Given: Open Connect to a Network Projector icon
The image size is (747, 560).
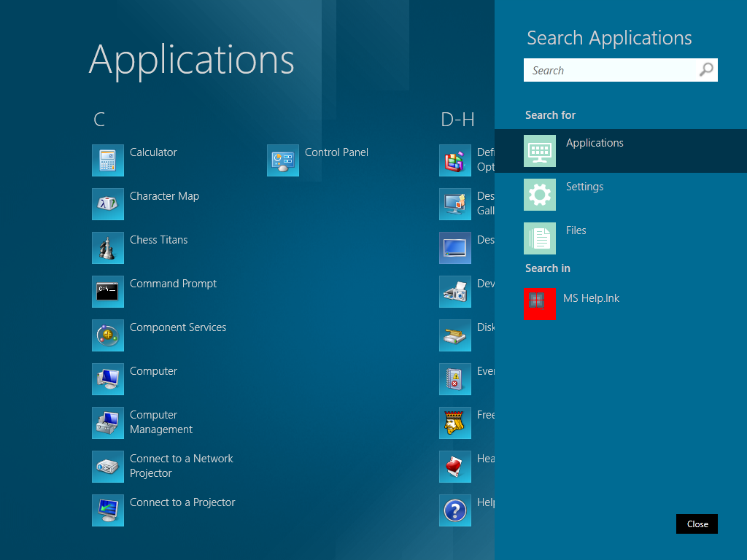Looking at the screenshot, I should [108, 467].
